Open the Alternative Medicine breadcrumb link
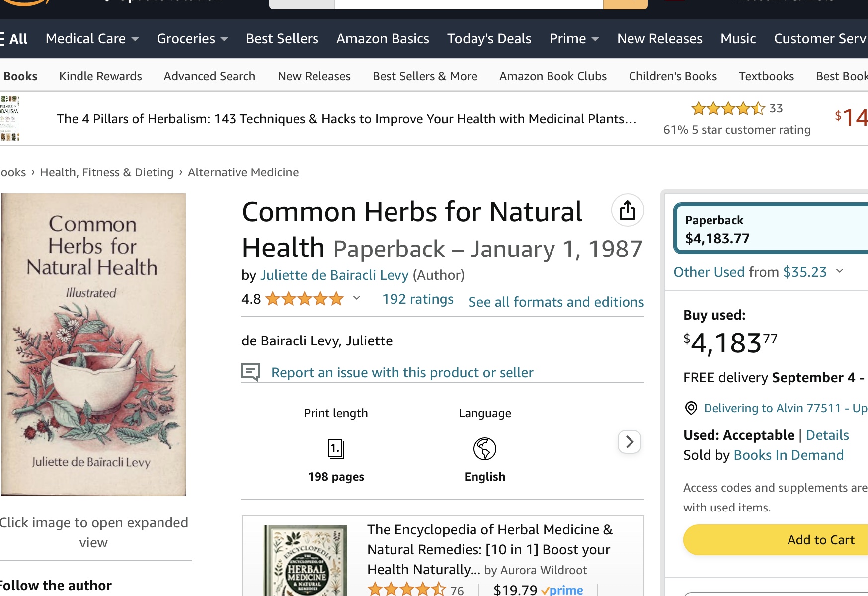 pyautogui.click(x=243, y=172)
